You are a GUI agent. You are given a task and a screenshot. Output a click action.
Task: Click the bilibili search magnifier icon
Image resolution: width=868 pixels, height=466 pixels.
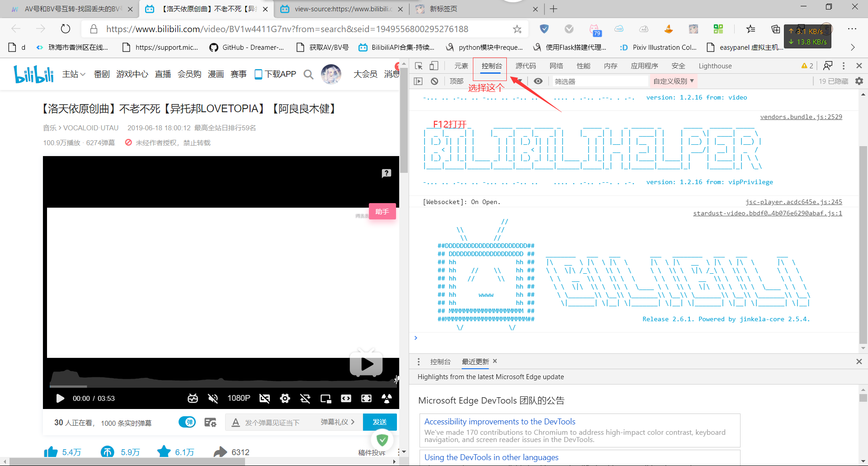coord(308,74)
